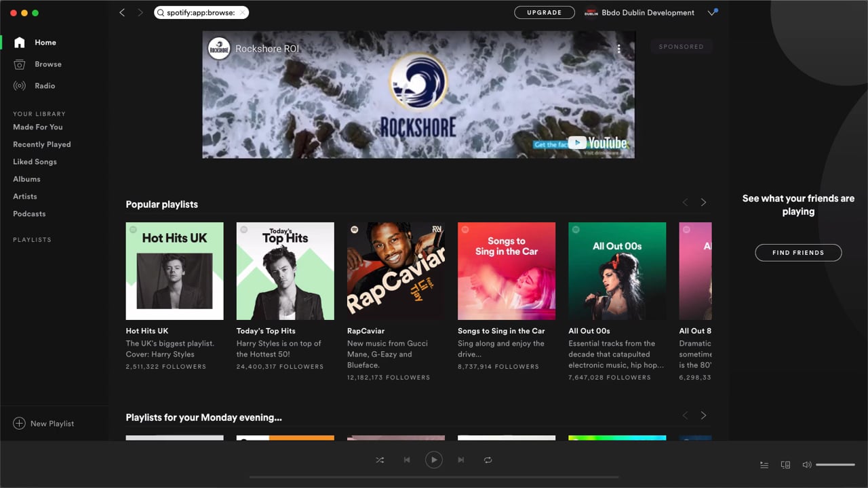Open the Rockshore video options menu
868x488 pixels.
tap(618, 49)
